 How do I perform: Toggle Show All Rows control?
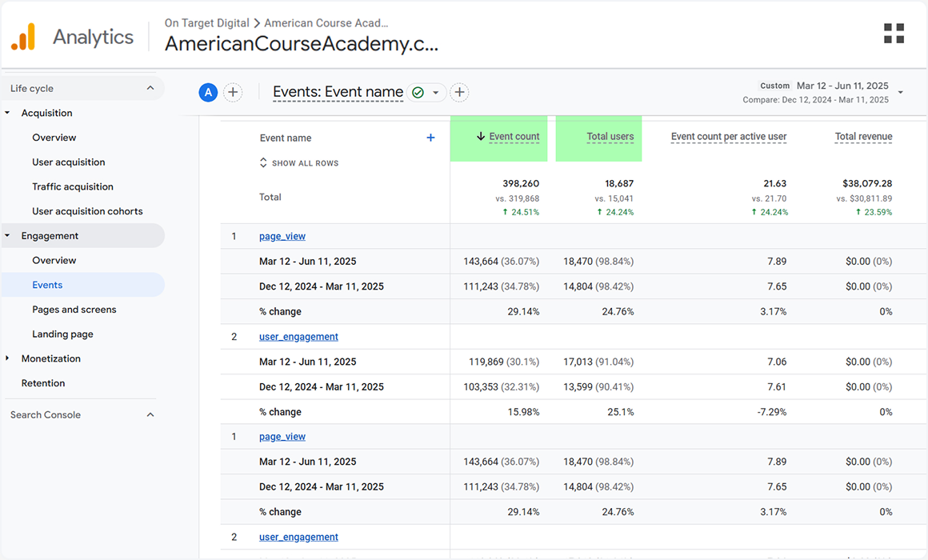[298, 163]
